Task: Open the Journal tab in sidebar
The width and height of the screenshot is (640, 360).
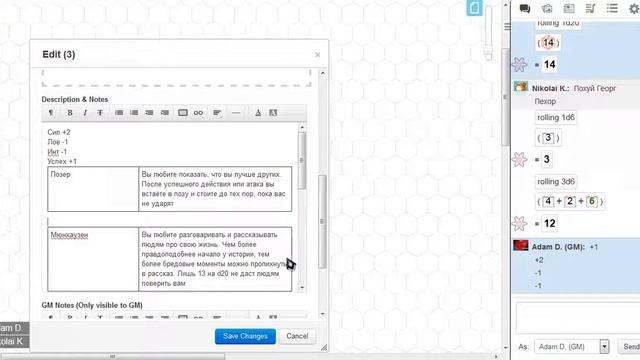Action: click(569, 8)
